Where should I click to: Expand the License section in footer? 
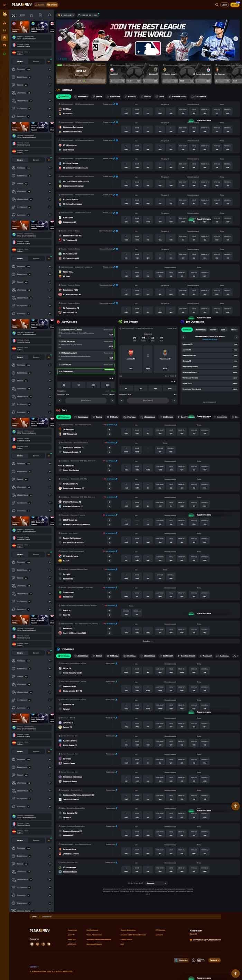click(34, 967)
